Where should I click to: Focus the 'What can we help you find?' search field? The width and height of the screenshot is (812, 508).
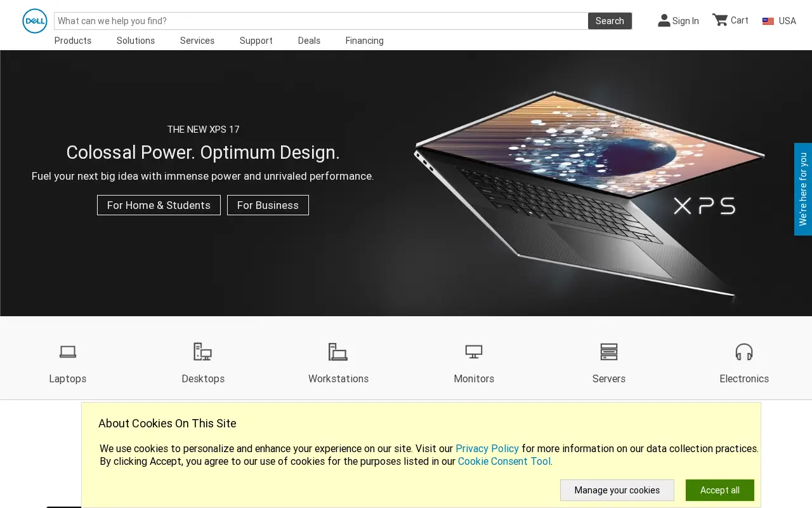click(x=321, y=21)
